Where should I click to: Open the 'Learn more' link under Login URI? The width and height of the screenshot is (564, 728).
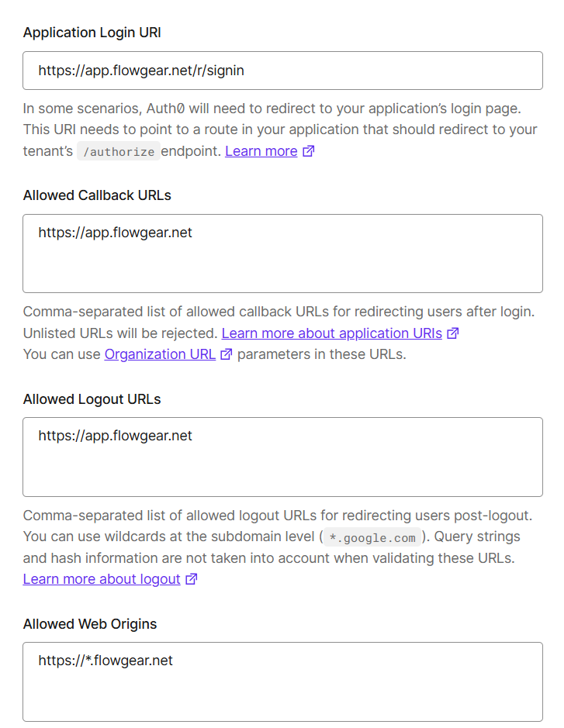point(261,152)
